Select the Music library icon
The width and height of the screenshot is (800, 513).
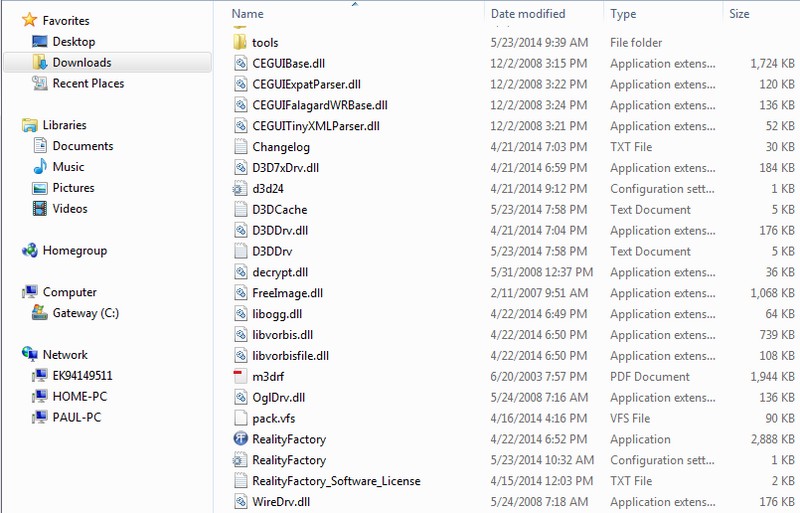[x=40, y=167]
